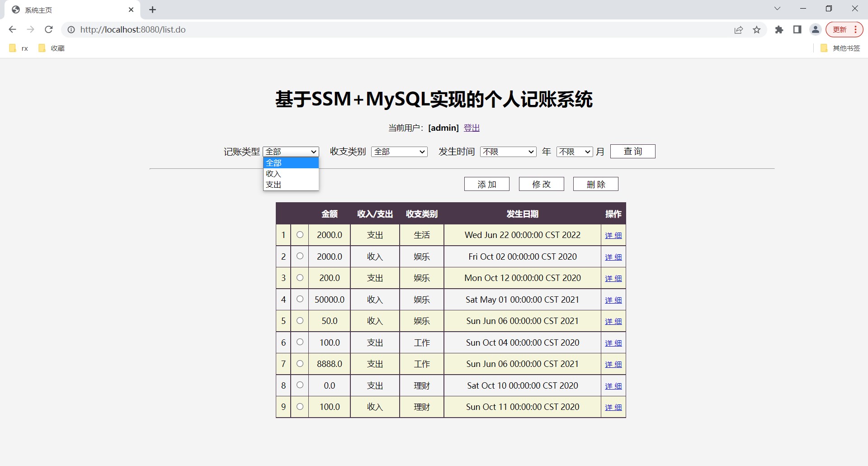868x466 pixels.
Task: Click the 登出 logout link
Action: 472,128
